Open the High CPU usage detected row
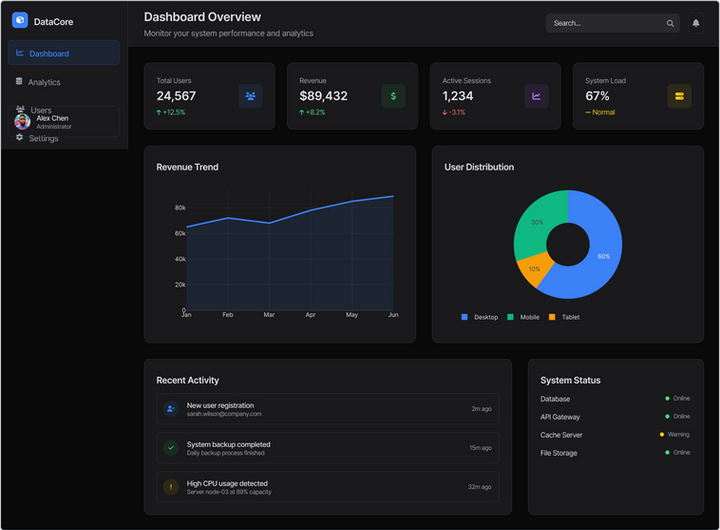 coord(328,487)
